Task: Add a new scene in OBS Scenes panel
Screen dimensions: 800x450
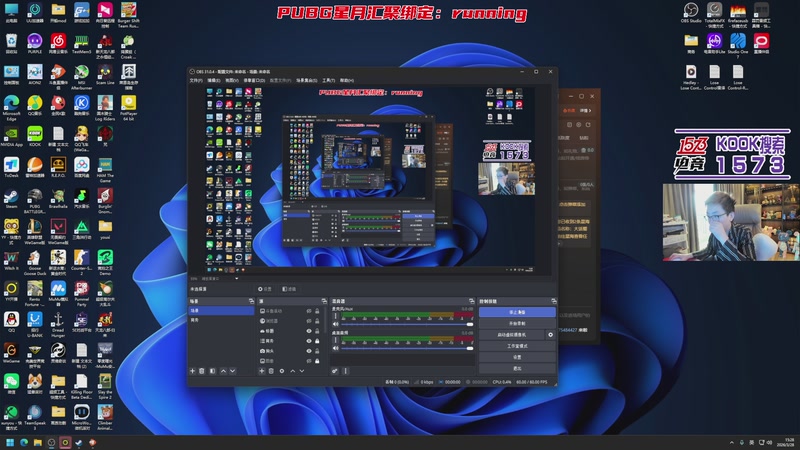Action: [192, 371]
